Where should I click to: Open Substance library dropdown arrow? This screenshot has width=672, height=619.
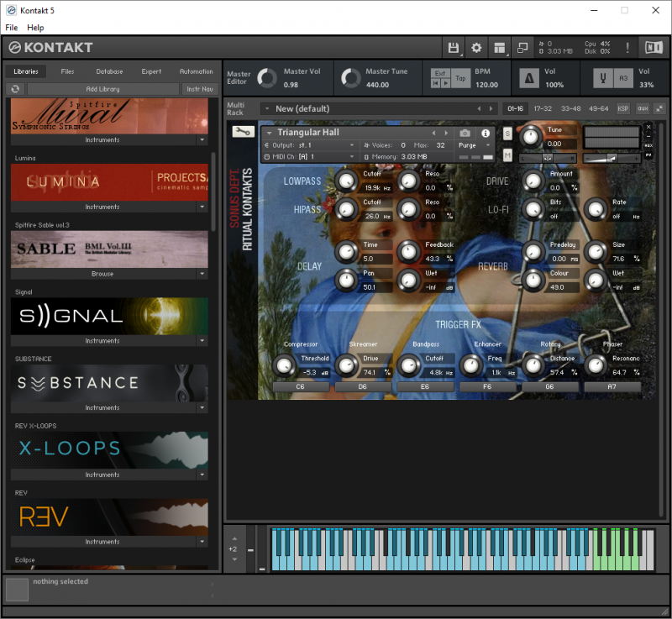click(x=202, y=407)
